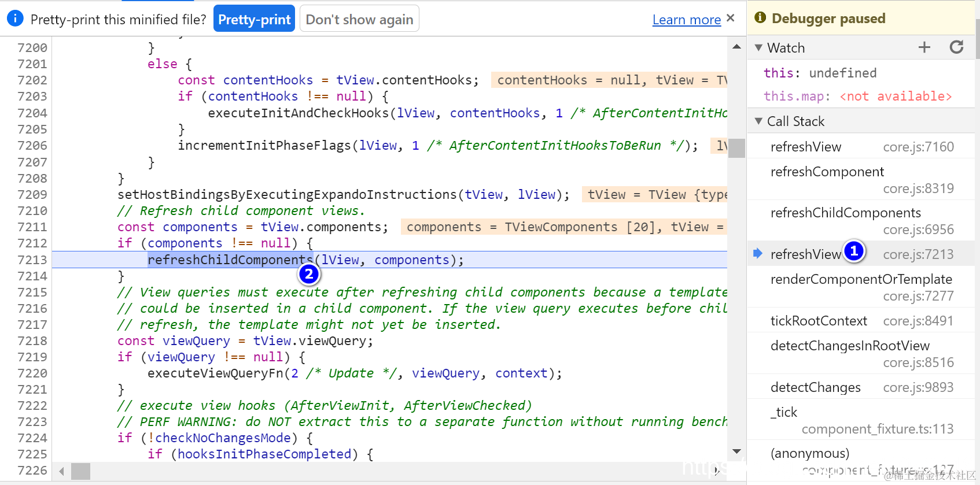The width and height of the screenshot is (980, 485).
Task: Select refreshChildComponents stack frame
Action: coord(861,221)
